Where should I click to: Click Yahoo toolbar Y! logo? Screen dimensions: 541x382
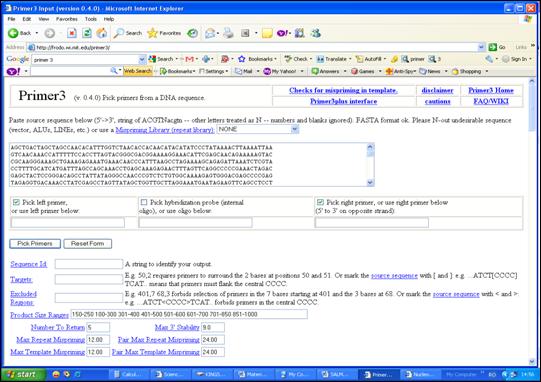pyautogui.click(x=13, y=71)
